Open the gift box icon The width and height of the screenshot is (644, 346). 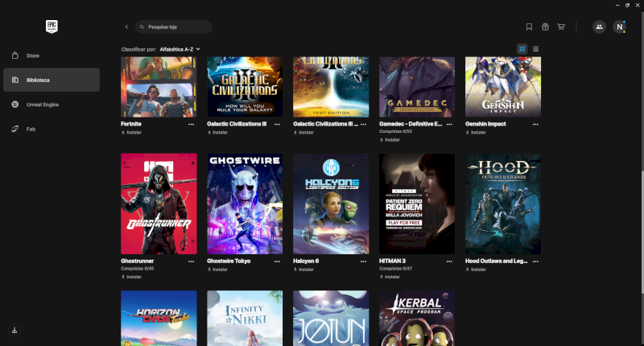tap(545, 27)
